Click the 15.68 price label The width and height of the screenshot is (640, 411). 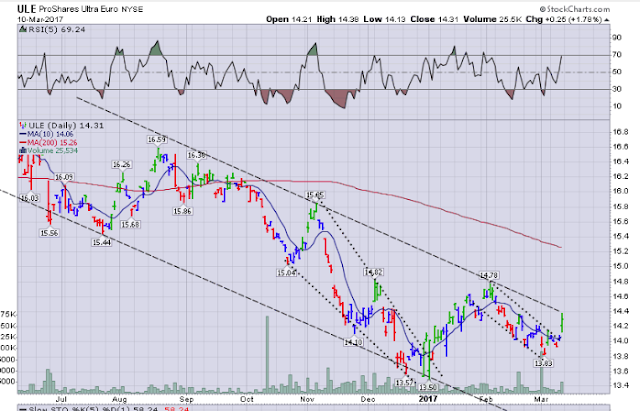click(130, 224)
